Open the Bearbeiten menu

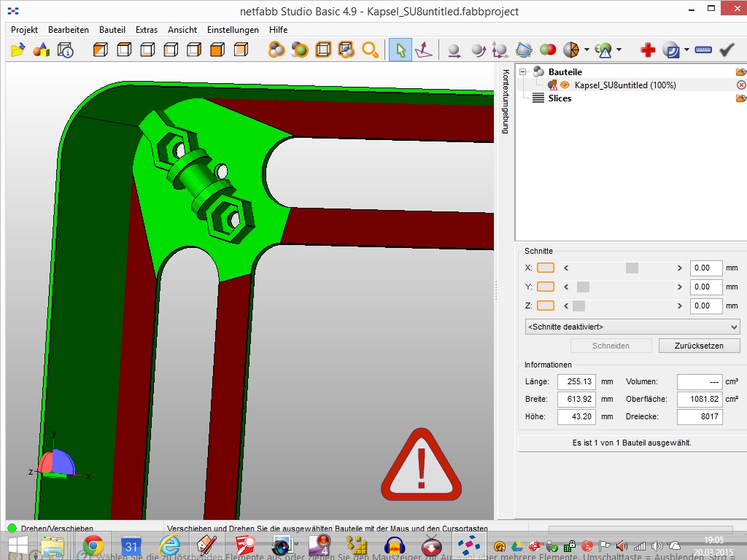[x=69, y=30]
